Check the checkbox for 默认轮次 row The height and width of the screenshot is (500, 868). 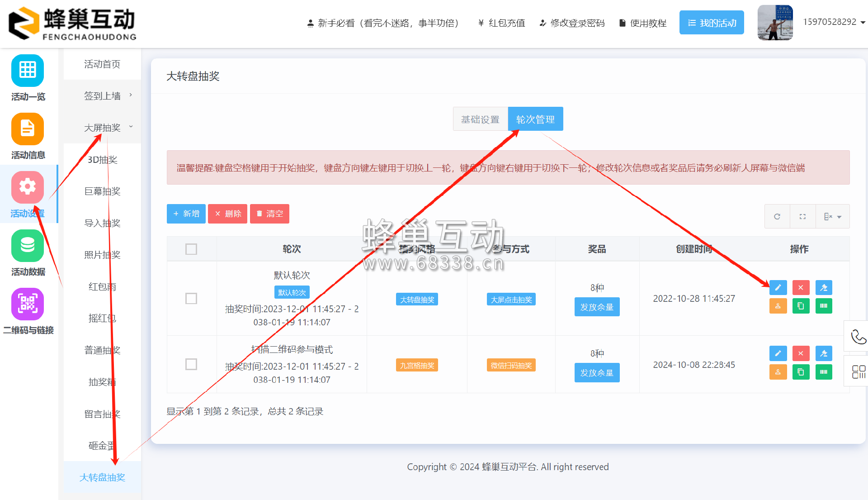pyautogui.click(x=191, y=299)
